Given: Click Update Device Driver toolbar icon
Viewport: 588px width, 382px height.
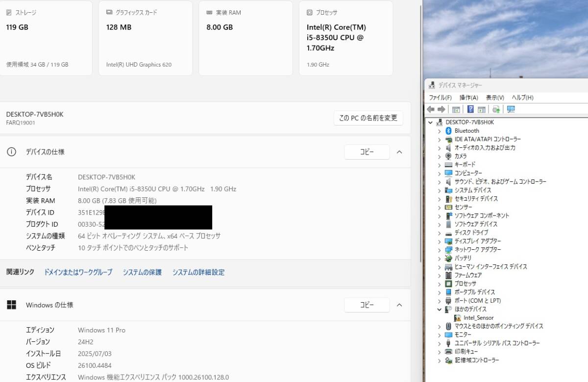Looking at the screenshot, I should [x=496, y=109].
